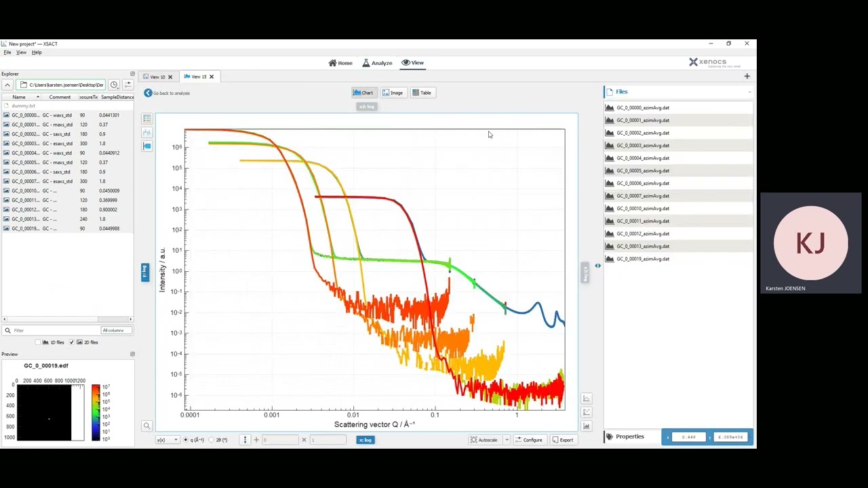The image size is (868, 488).
Task: Undock the Explorer panel
Action: coord(132,74)
